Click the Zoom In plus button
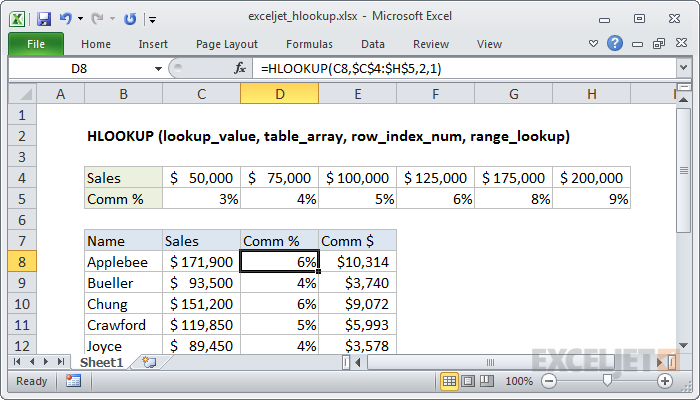Screen dimensions: 700x400 click(x=665, y=381)
